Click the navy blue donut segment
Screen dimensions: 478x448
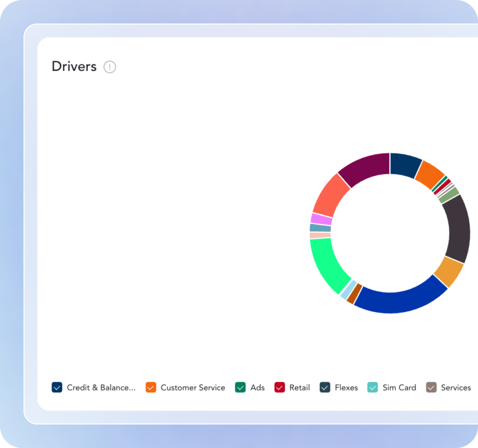coord(405,164)
